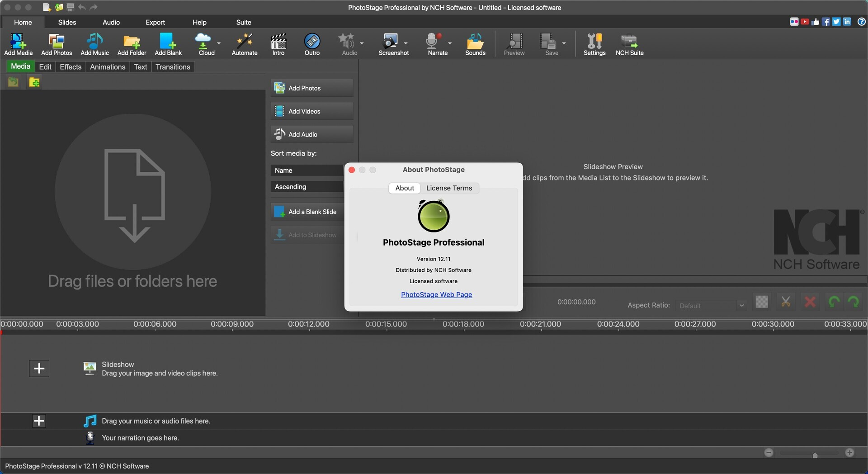
Task: Switch to the License Terms tab
Action: [449, 188]
